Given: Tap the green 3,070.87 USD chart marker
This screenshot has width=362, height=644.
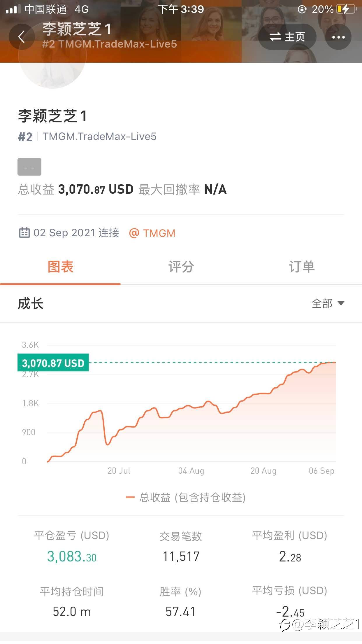Looking at the screenshot, I should [53, 363].
